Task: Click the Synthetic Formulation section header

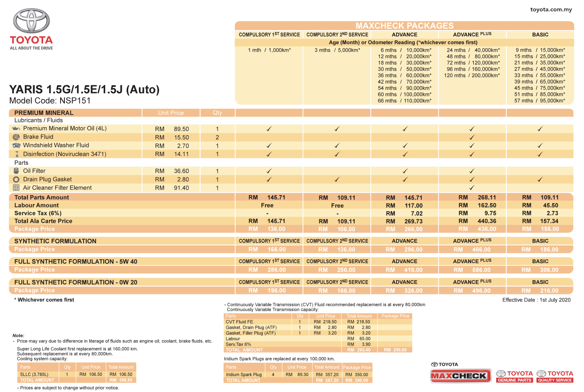Action: [55, 241]
